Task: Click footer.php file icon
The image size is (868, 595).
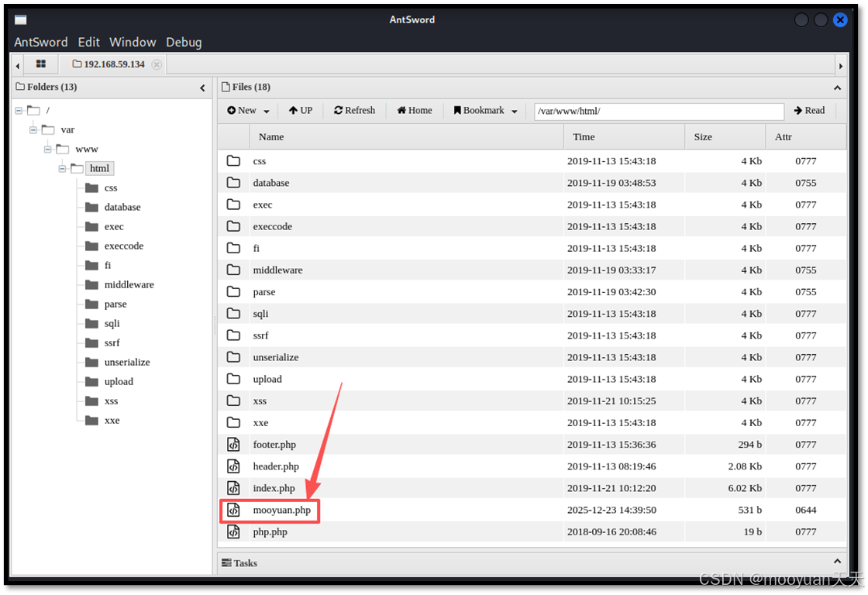Action: [x=233, y=445]
